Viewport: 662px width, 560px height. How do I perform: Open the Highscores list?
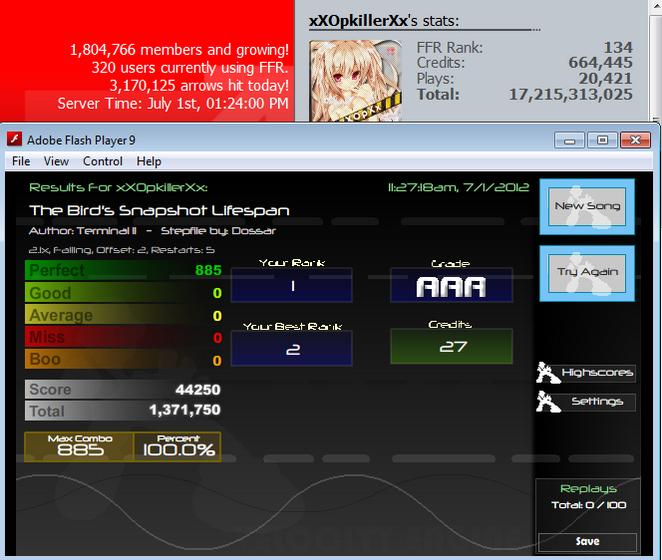[x=597, y=373]
